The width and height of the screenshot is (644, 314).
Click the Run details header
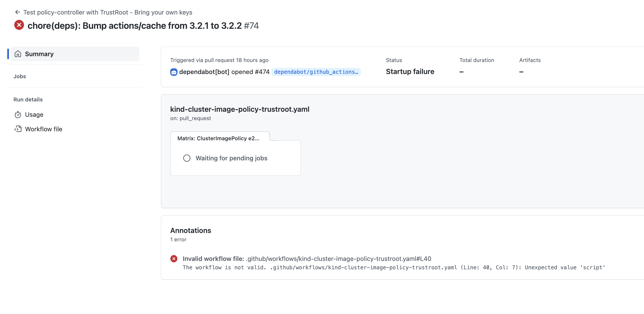(x=28, y=99)
